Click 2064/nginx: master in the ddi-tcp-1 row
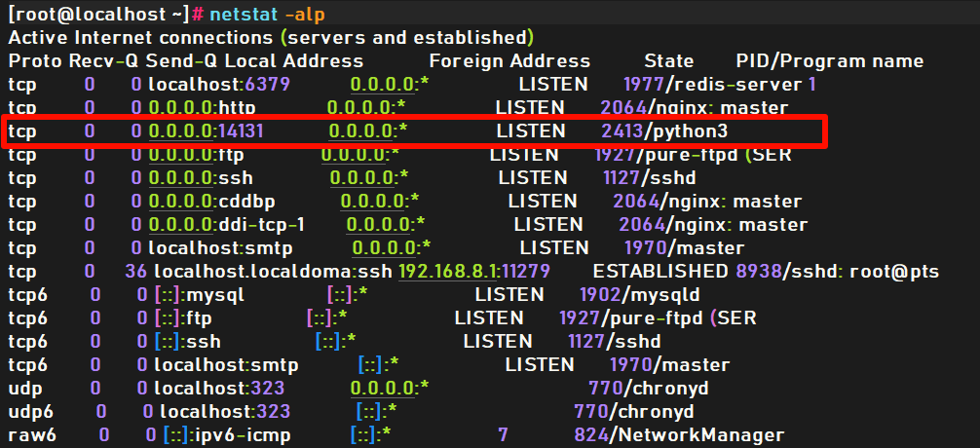The image size is (980, 448). tap(713, 225)
